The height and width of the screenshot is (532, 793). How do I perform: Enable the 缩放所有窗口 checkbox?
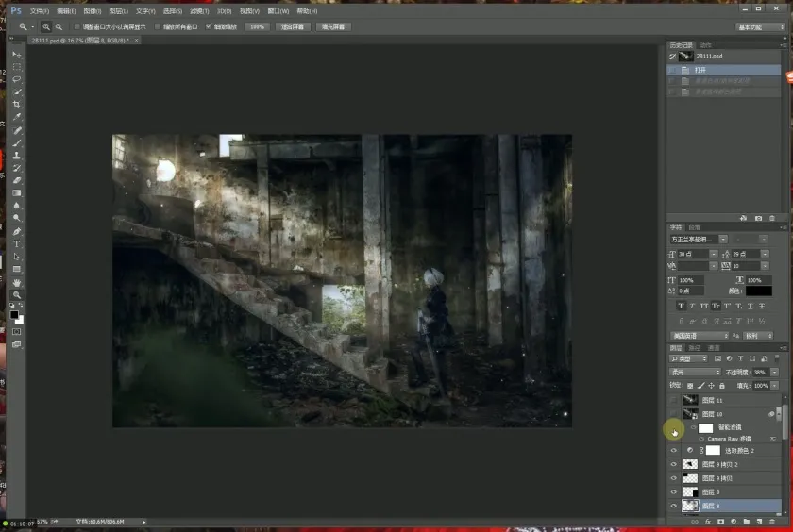(x=158, y=27)
